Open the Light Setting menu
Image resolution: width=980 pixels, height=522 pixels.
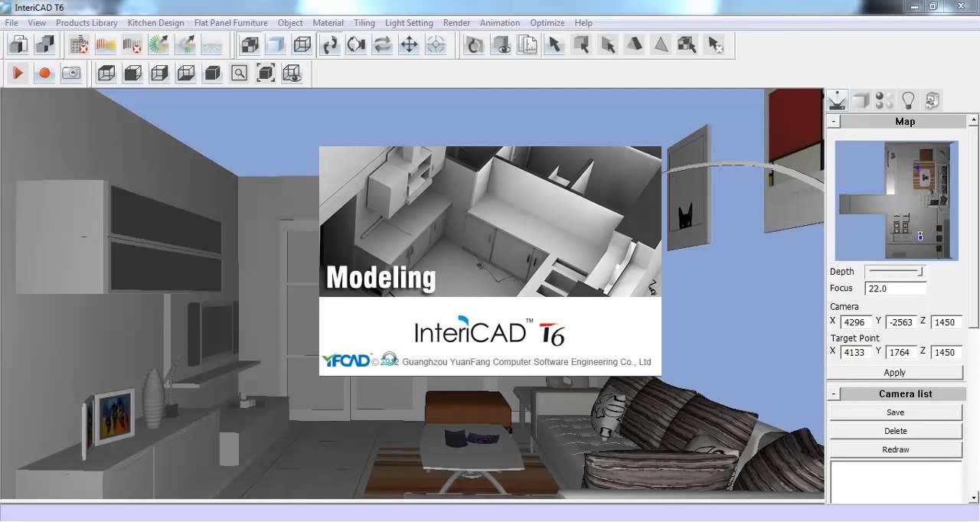(x=409, y=23)
